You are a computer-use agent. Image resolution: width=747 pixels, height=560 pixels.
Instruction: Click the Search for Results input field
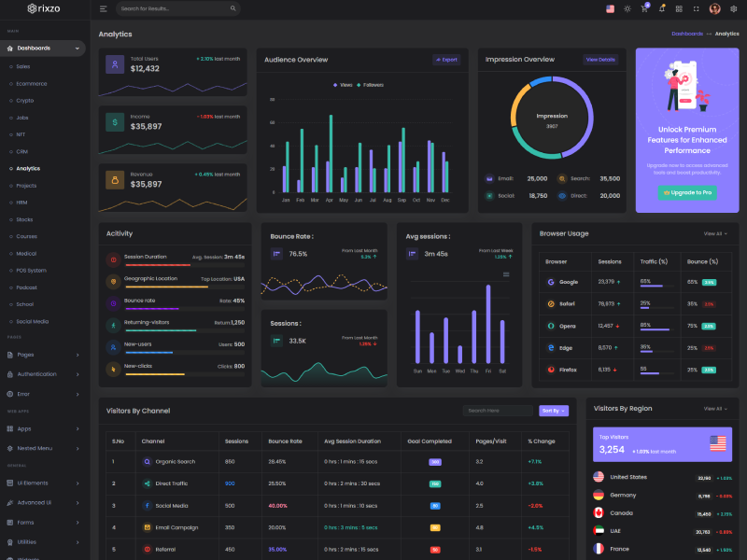pos(177,8)
